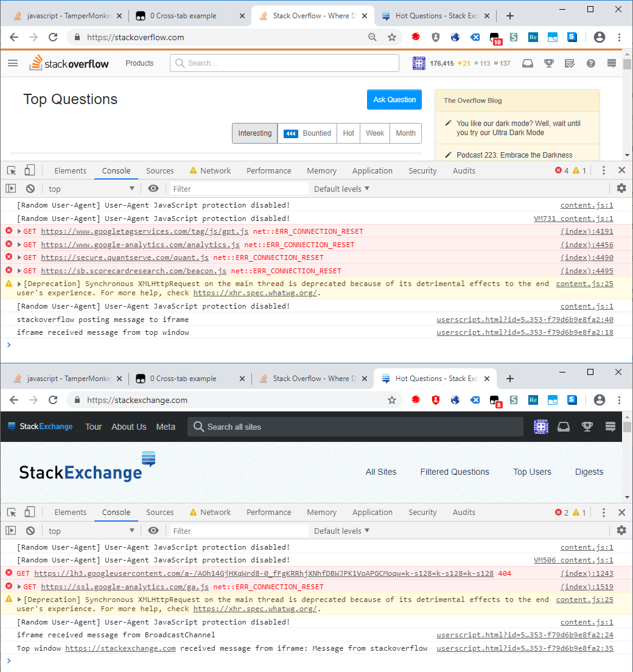Switch to Network tab in top DevTools
The image size is (633, 672).
(210, 170)
